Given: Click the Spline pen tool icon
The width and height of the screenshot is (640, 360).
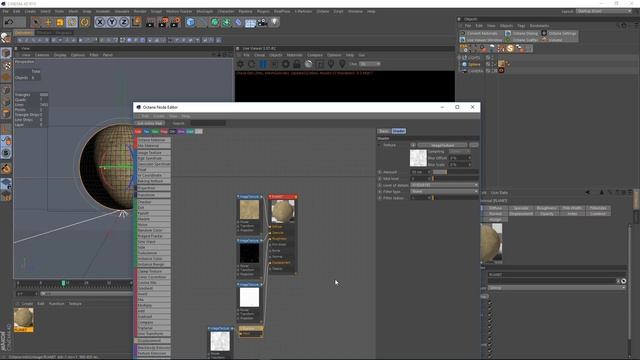Looking at the screenshot, I should 202,22.
